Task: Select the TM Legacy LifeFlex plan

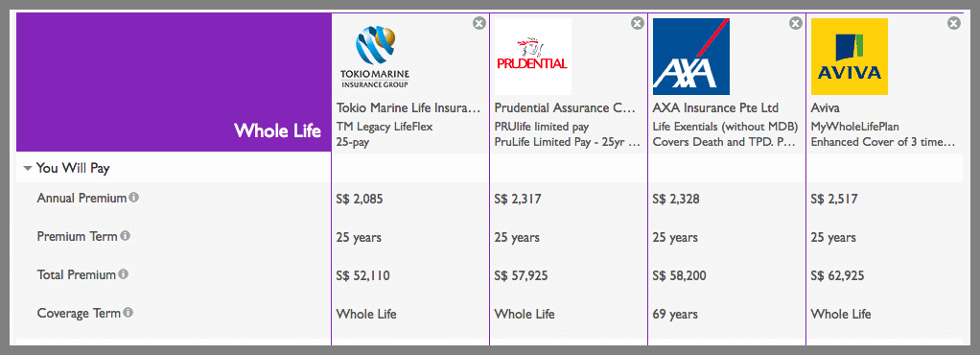Action: pos(385,127)
